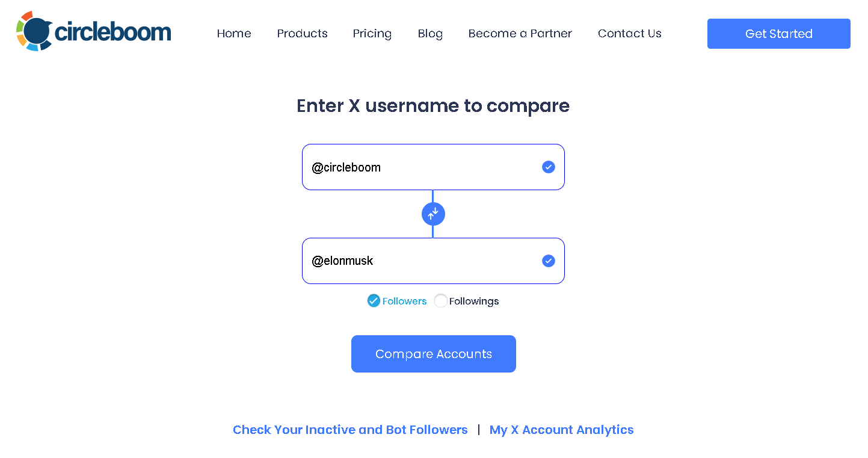The image size is (868, 458).
Task: Open the Pricing menu
Action: 372,34
